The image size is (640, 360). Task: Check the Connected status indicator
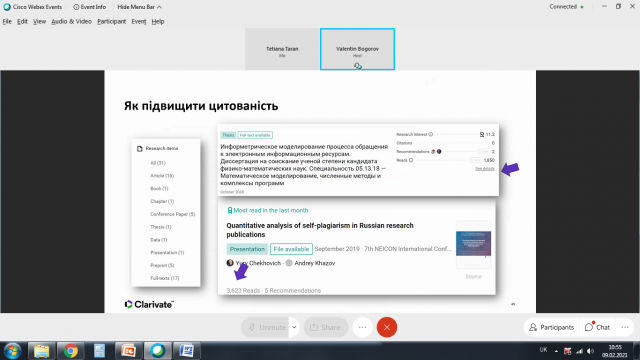[566, 7]
